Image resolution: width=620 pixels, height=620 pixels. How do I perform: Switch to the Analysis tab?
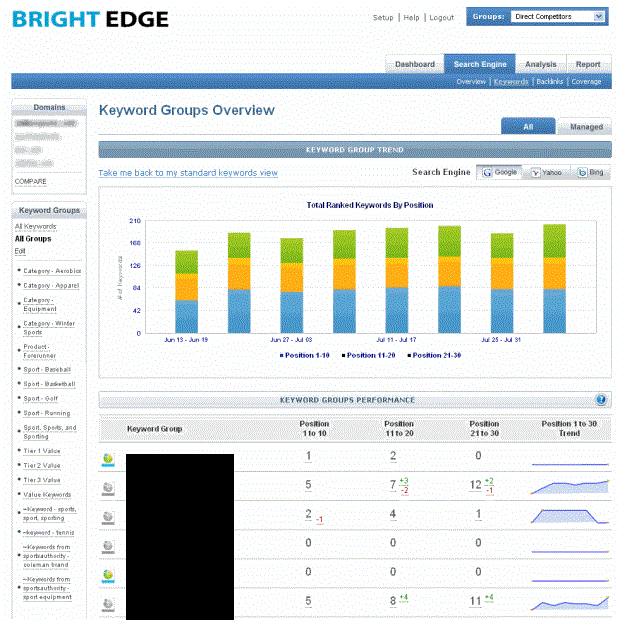click(541, 64)
